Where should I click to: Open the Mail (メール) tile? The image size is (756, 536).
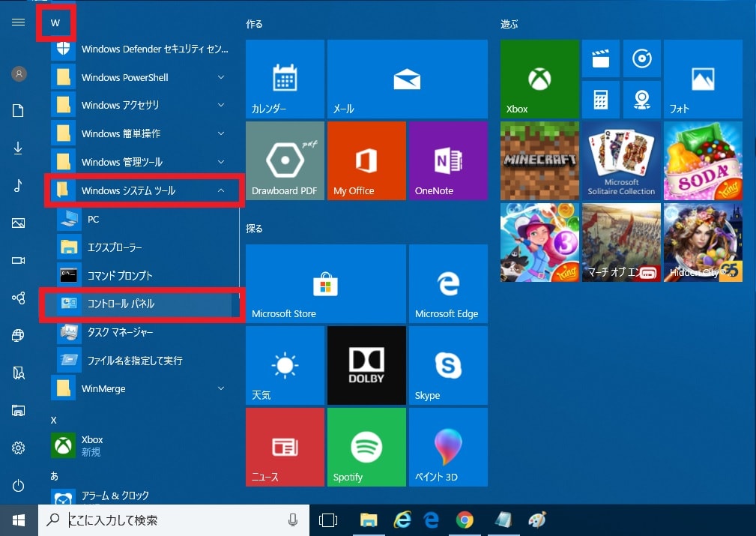[408, 79]
